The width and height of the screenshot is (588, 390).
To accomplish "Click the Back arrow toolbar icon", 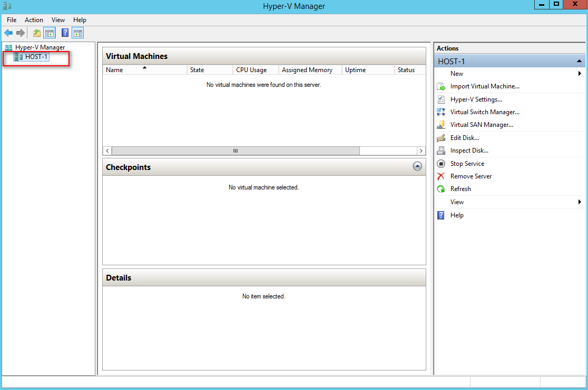I will (8, 33).
